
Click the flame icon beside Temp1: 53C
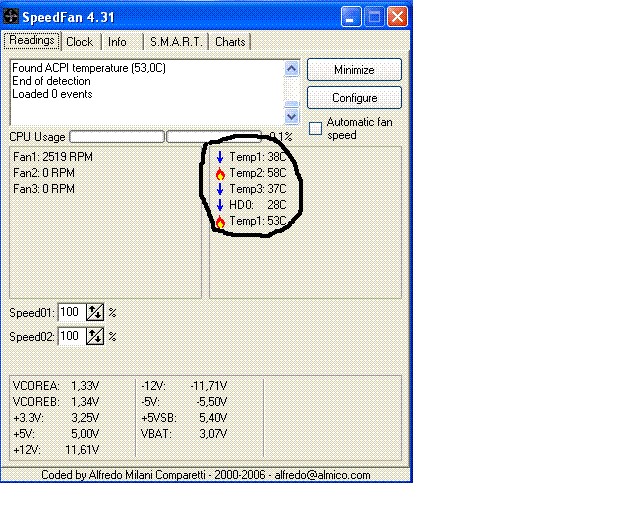coord(220,222)
